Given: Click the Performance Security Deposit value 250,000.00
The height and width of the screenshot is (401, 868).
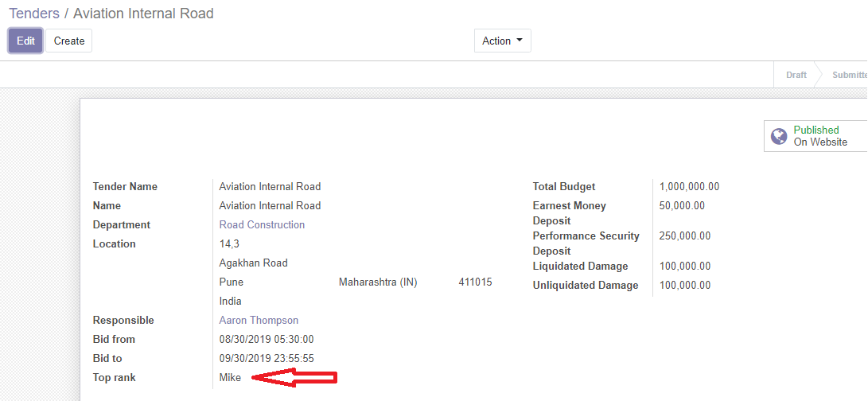Looking at the screenshot, I should (x=685, y=236).
